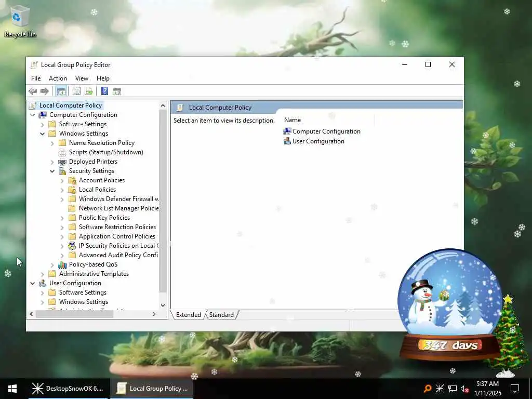The width and height of the screenshot is (532, 399).
Task: Click User Configuration icon in right pane
Action: (x=287, y=141)
